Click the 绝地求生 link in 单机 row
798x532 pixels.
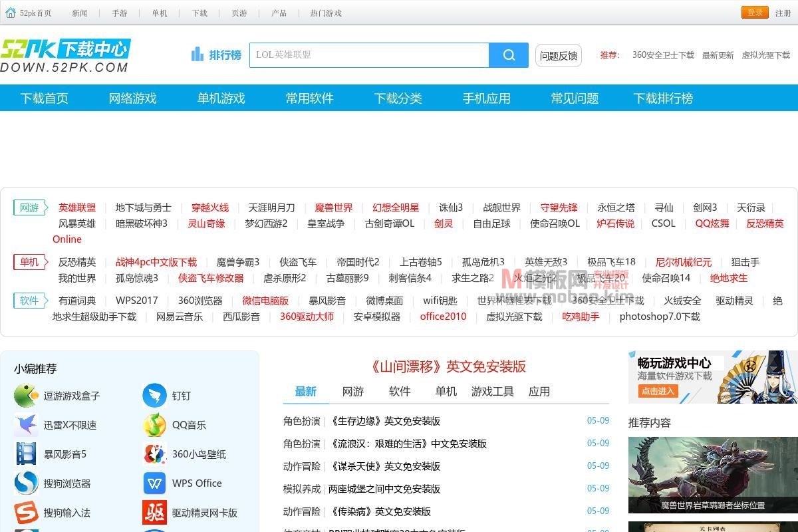(x=729, y=278)
